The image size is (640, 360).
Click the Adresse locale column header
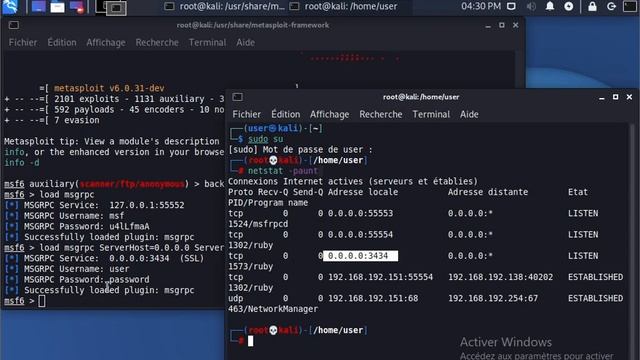click(x=363, y=192)
